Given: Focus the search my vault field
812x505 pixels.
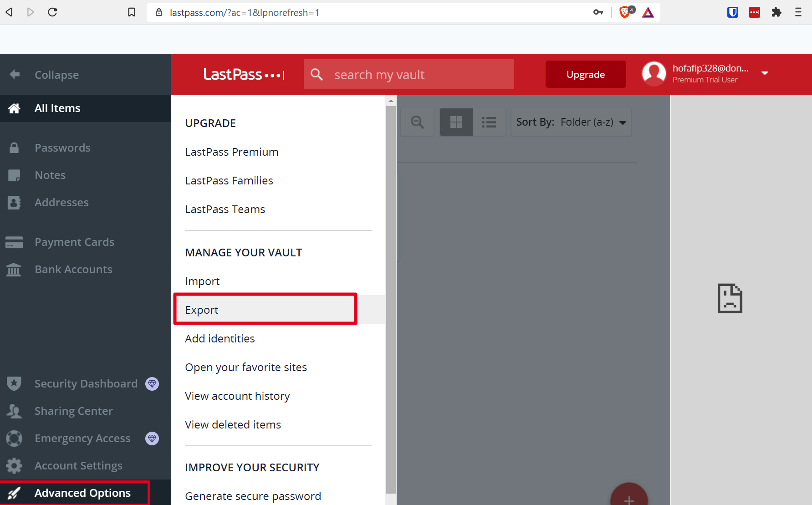Looking at the screenshot, I should pyautogui.click(x=419, y=75).
